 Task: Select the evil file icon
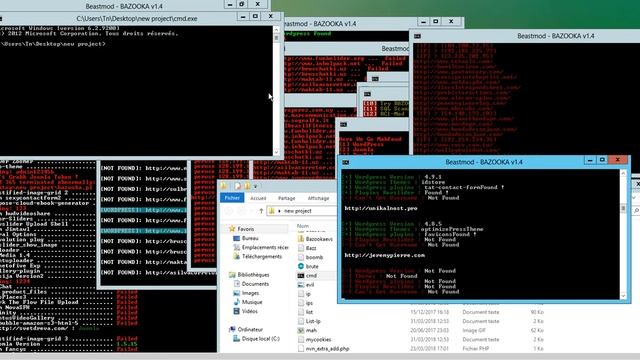301,284
